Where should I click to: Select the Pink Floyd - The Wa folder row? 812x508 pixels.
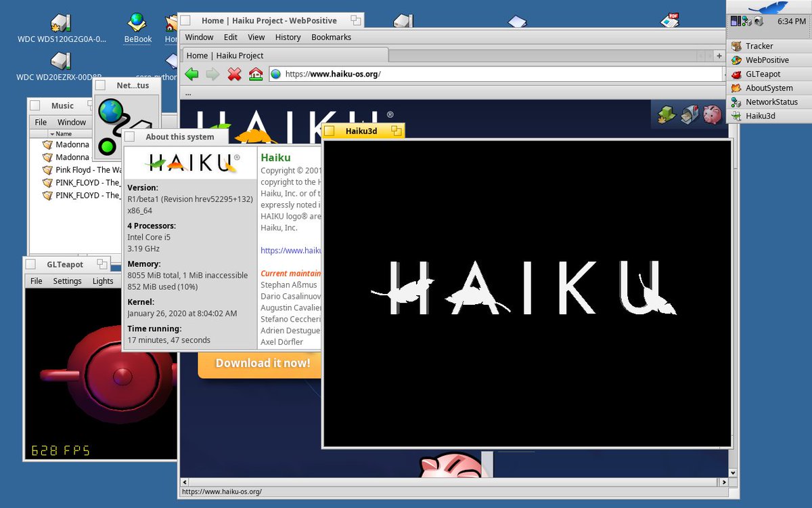pyautogui.click(x=82, y=170)
